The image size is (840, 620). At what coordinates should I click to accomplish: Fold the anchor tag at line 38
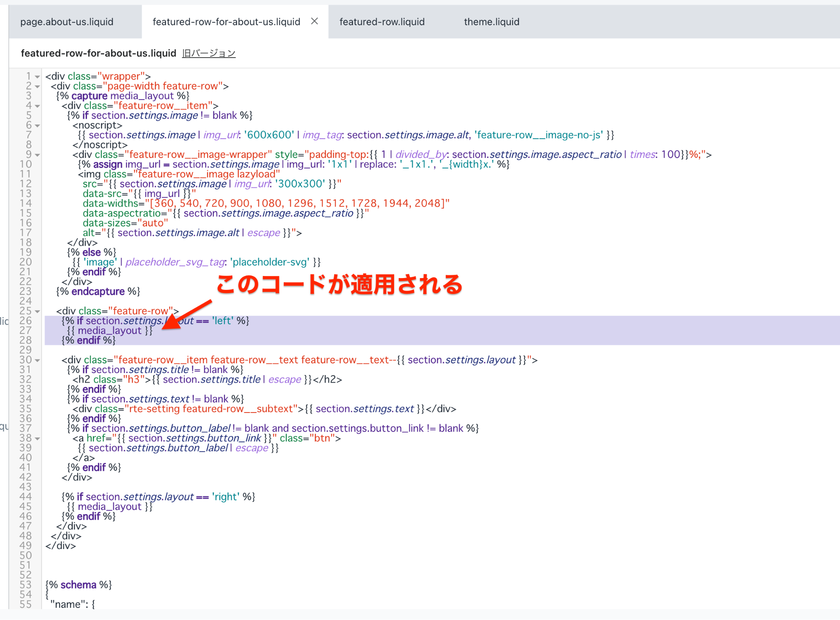coord(37,439)
